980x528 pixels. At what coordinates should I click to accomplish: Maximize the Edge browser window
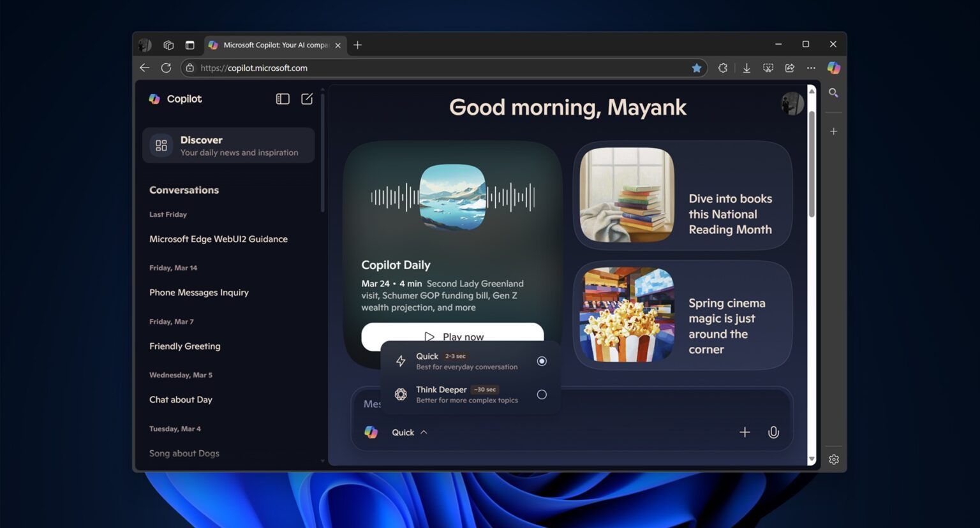806,45
